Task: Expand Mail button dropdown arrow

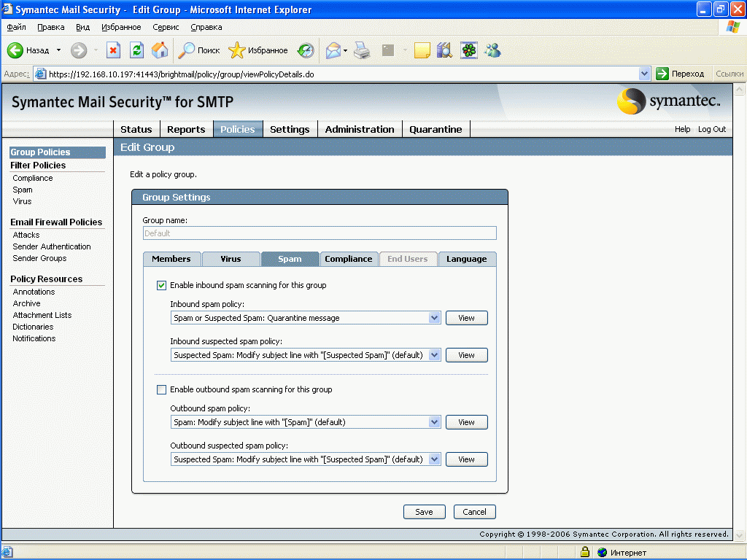Action: click(x=345, y=50)
